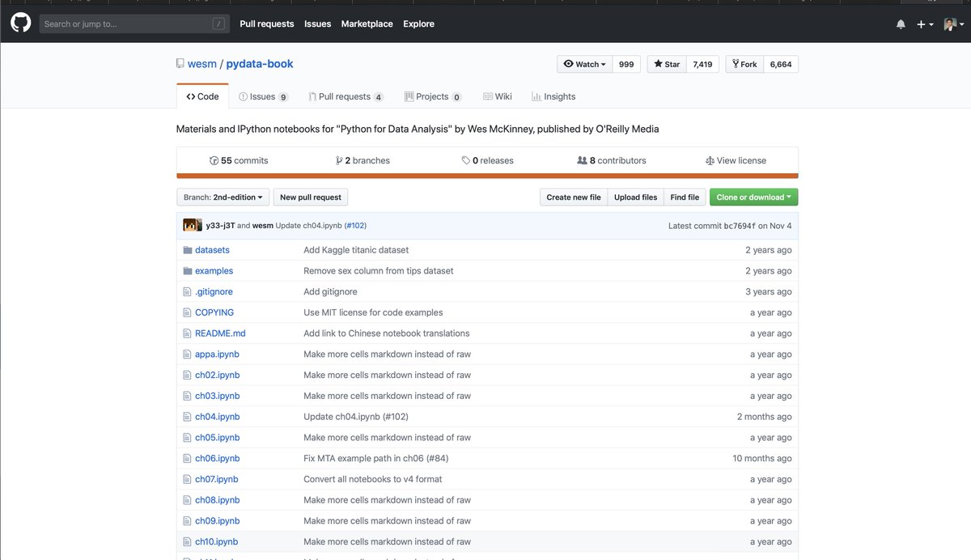Open the ch08.ipynb file
The height and width of the screenshot is (560, 971).
click(217, 500)
